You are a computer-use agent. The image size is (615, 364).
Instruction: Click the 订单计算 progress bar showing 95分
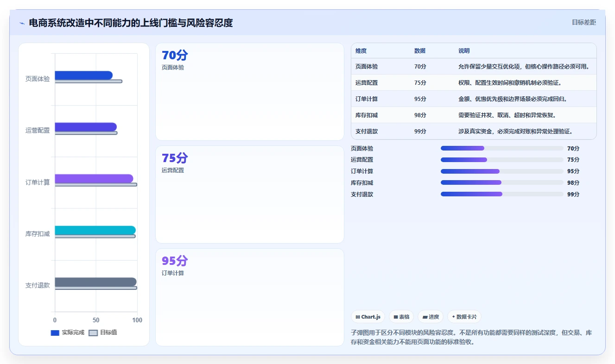[x=502, y=171]
